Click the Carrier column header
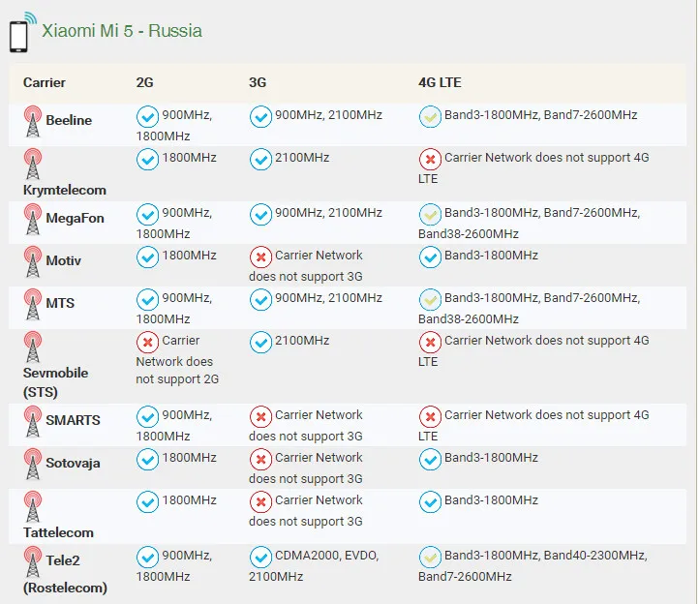This screenshot has width=700, height=604. pos(45,82)
